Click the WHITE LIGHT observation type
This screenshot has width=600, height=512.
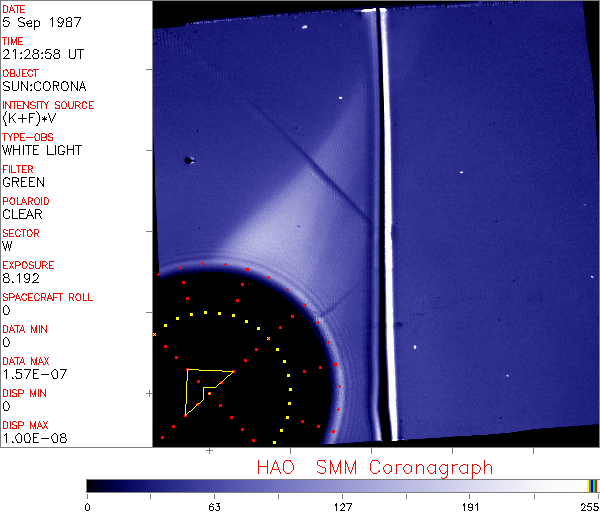click(x=41, y=151)
